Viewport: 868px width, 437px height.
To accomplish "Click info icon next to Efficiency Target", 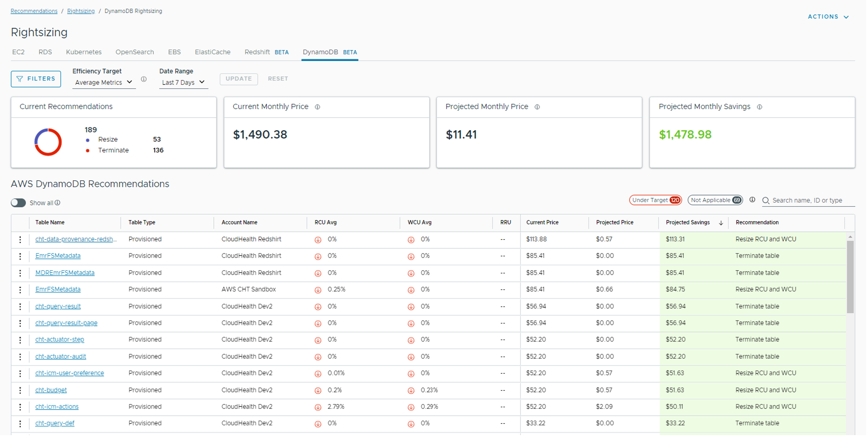I will (x=144, y=79).
